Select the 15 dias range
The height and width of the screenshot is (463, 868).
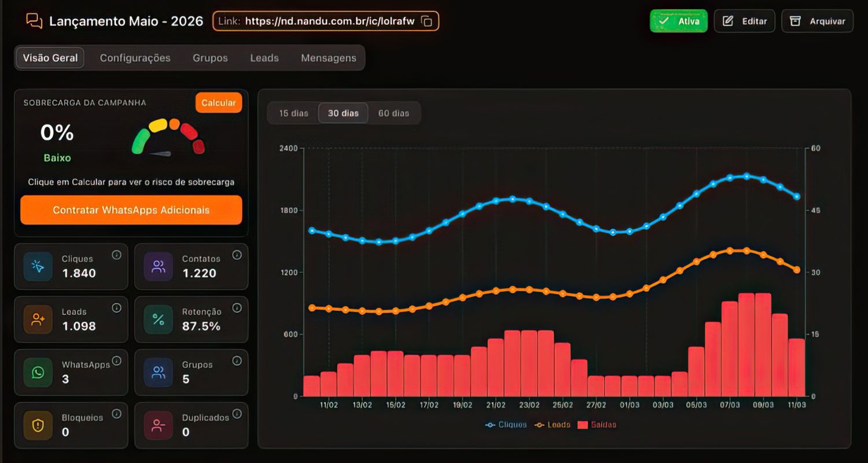point(293,113)
